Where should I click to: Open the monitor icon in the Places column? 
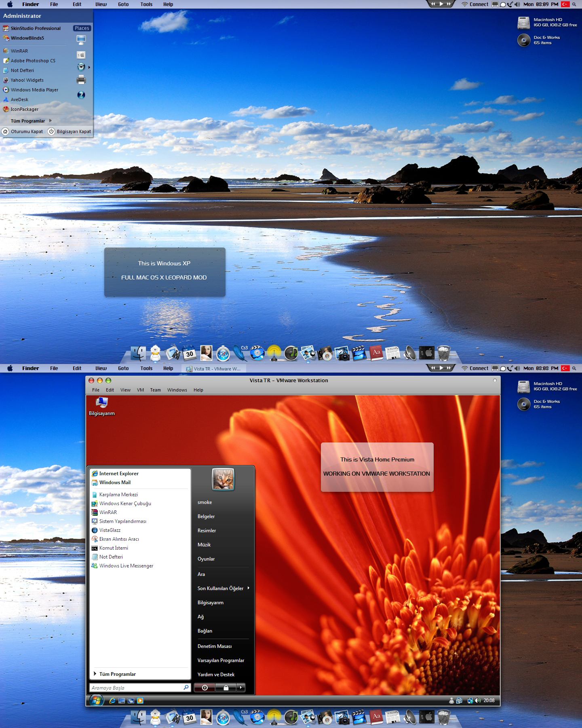point(81,40)
